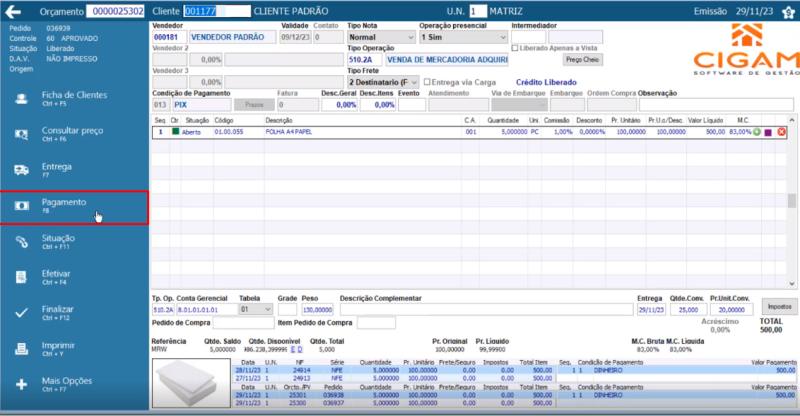This screenshot has width=800, height=416.
Task: Open the Entrega truck option
Action: coord(22,170)
